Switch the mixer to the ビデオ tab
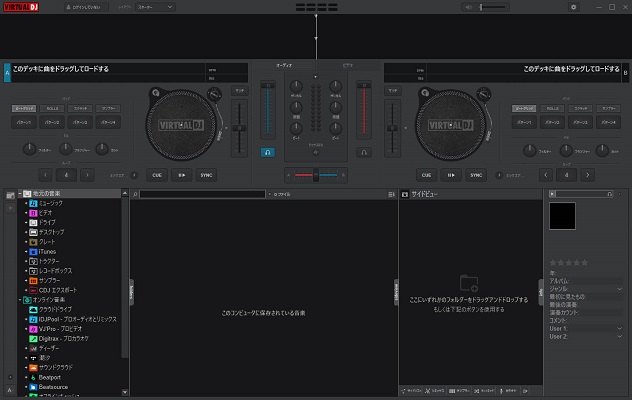The image size is (632, 400). click(347, 65)
